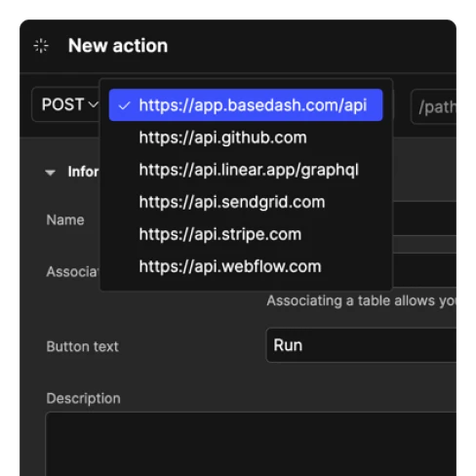Select https://api.webflow.com from the dropdown
This screenshot has width=476, height=476.
[246, 266]
